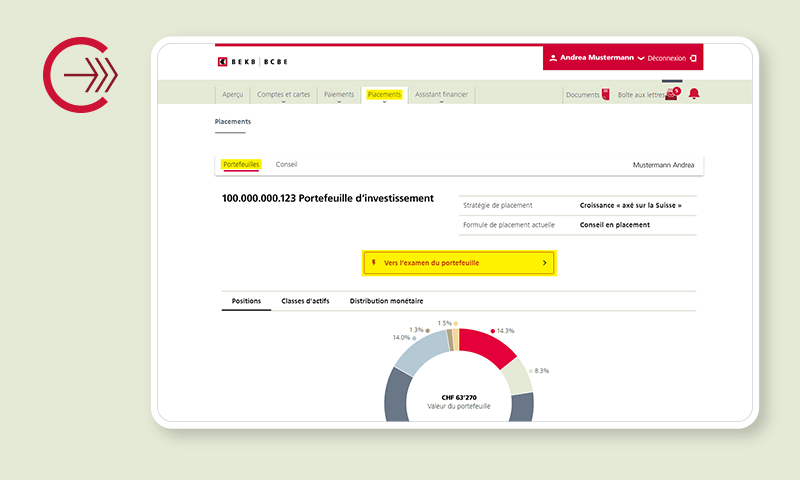Click the BEKB BCBE logo
Screen dimensions: 800x480
tap(252, 61)
